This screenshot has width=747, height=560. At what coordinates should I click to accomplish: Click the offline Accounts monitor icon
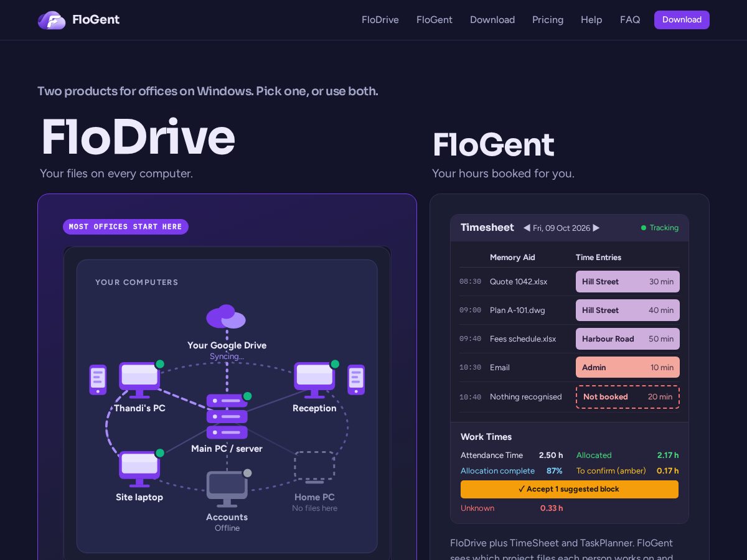pos(227,489)
